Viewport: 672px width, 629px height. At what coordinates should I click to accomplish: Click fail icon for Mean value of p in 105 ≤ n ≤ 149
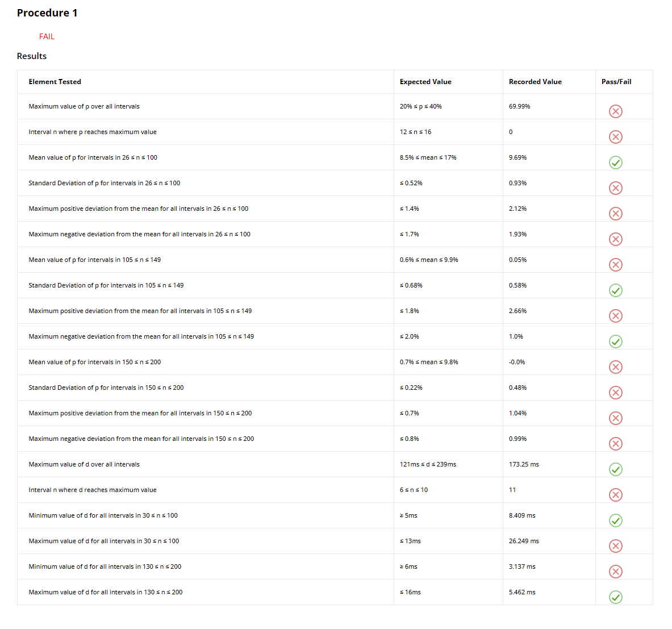pyautogui.click(x=615, y=265)
